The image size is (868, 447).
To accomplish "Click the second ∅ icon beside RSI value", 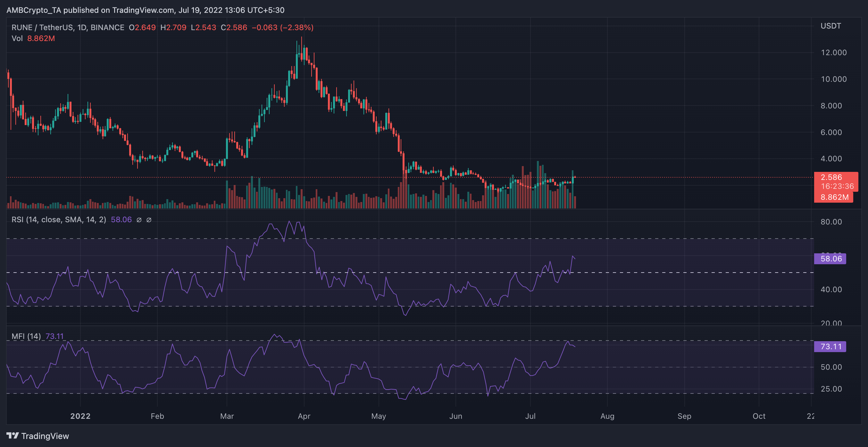I will [x=149, y=219].
